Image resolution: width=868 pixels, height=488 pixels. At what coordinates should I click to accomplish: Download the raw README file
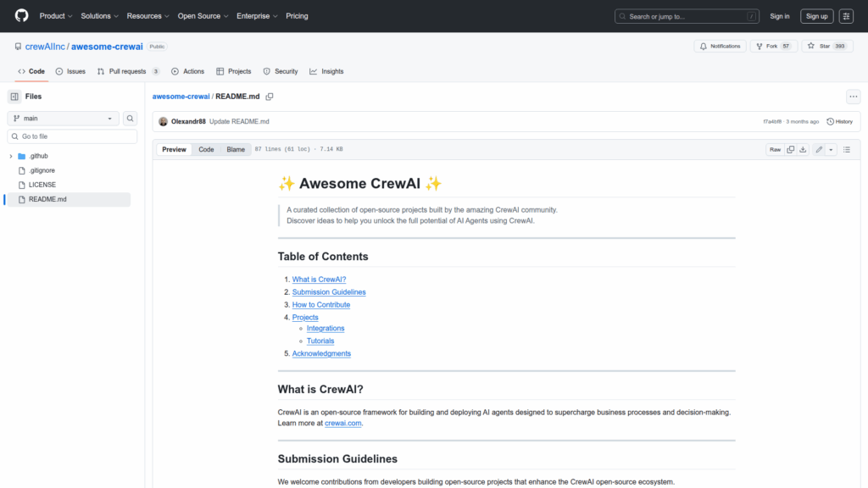803,149
